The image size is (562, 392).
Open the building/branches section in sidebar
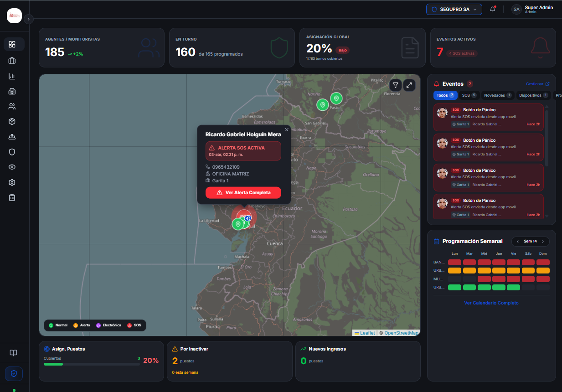pyautogui.click(x=14, y=91)
